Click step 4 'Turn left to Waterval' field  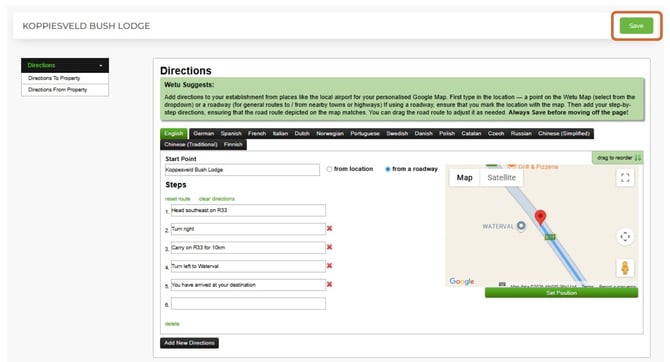[248, 266]
